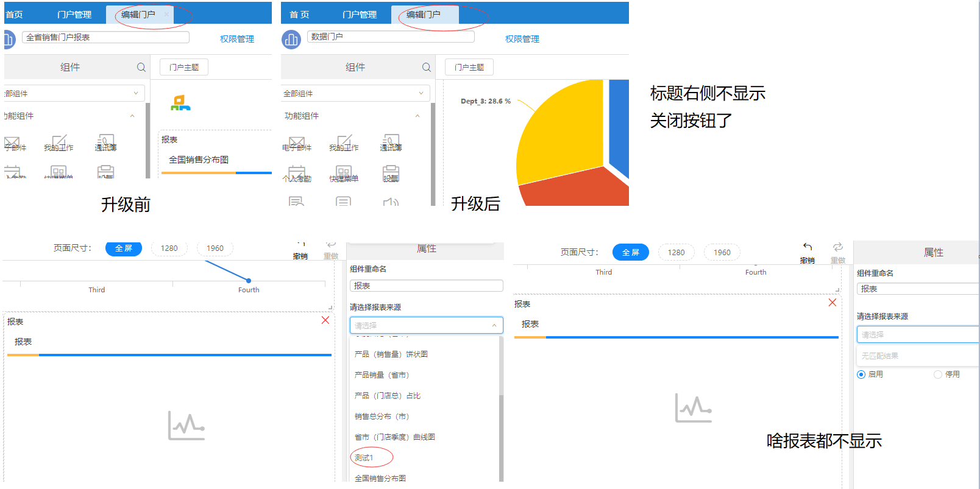Click 请选择 dropdown above 无匹配结果
980x489 pixels.
[918, 334]
